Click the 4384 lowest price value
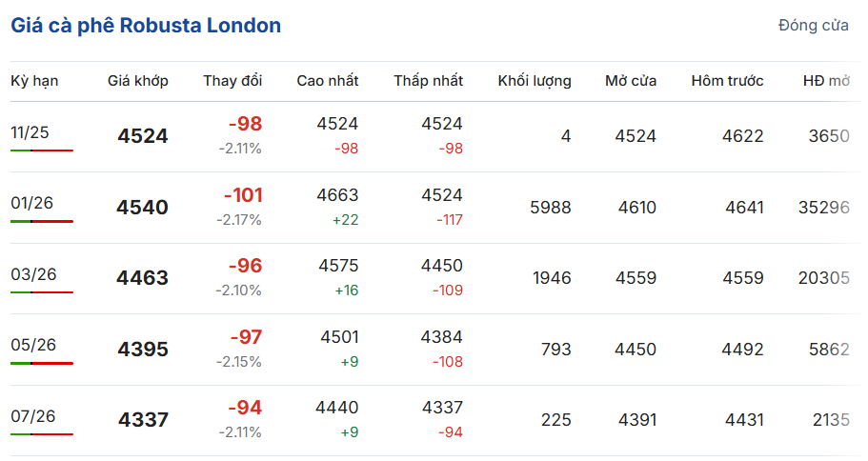The width and height of the screenshot is (868, 461). tap(442, 337)
